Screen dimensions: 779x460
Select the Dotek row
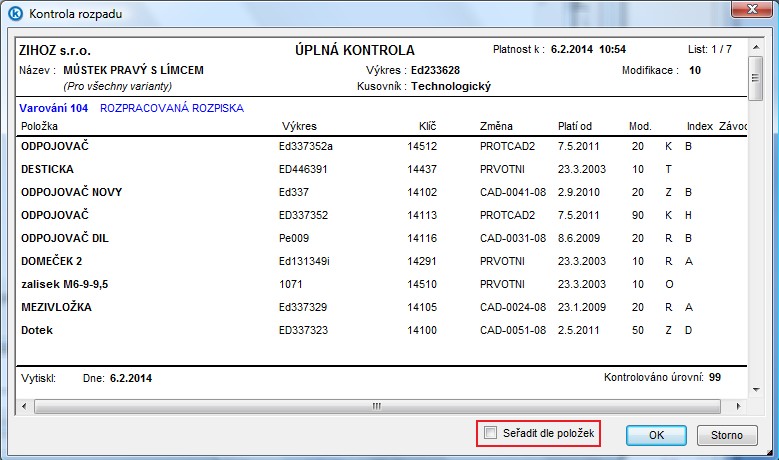point(382,330)
